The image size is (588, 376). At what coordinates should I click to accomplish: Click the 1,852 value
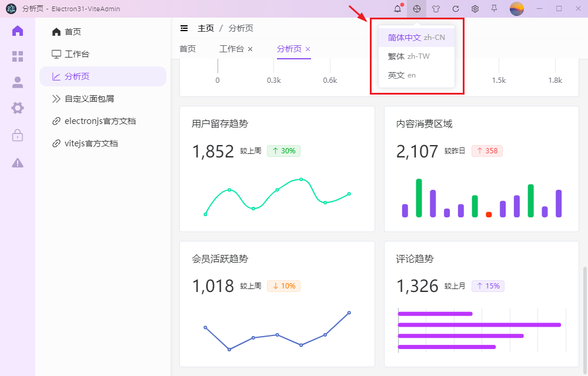click(x=213, y=152)
